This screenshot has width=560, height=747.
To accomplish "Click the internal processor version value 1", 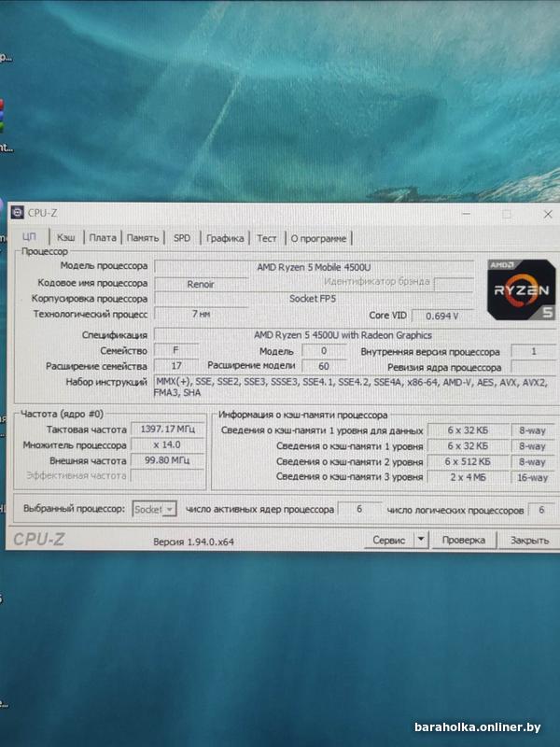I will pyautogui.click(x=533, y=352).
